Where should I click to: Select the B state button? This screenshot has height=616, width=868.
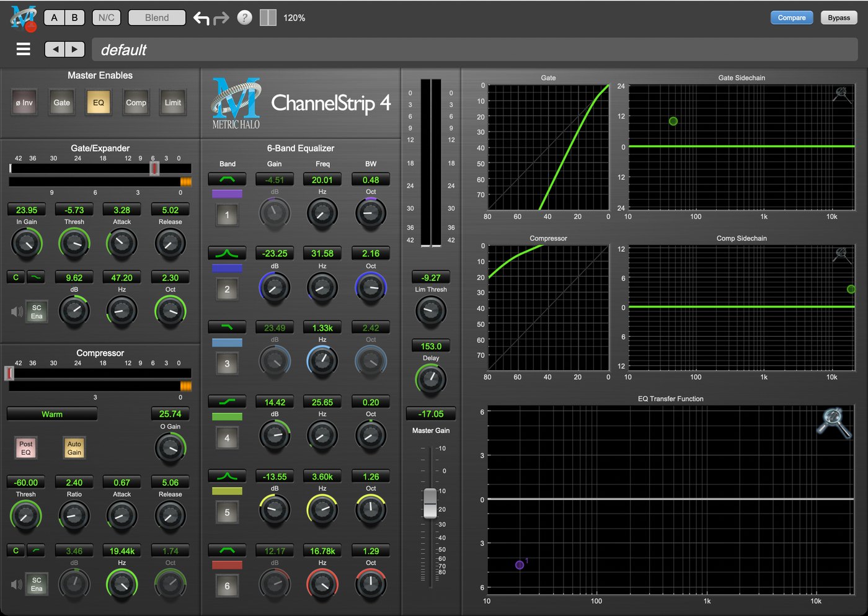click(x=74, y=17)
